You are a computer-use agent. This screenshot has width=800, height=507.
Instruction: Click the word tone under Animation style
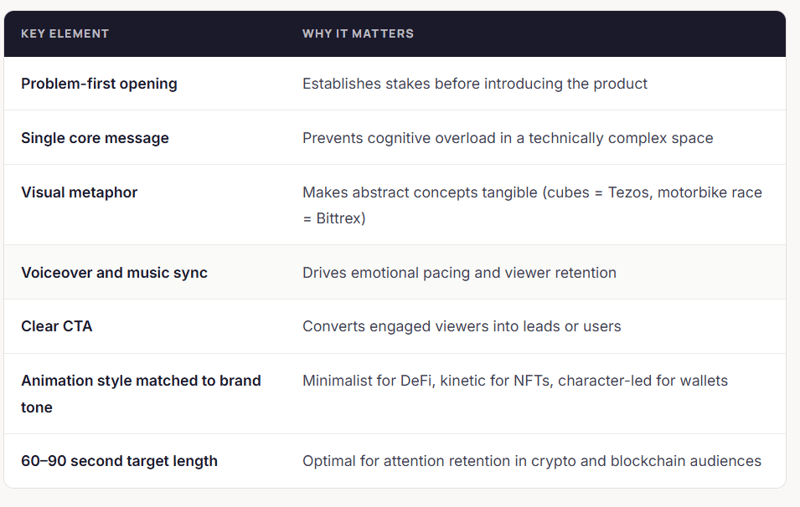click(39, 407)
